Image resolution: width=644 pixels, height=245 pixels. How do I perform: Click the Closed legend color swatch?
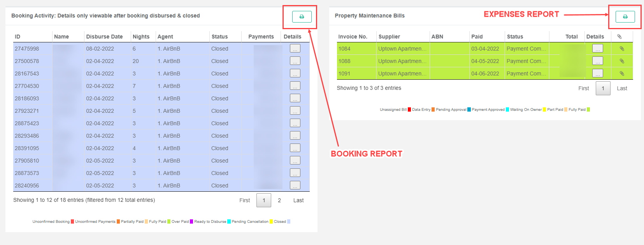(289, 222)
